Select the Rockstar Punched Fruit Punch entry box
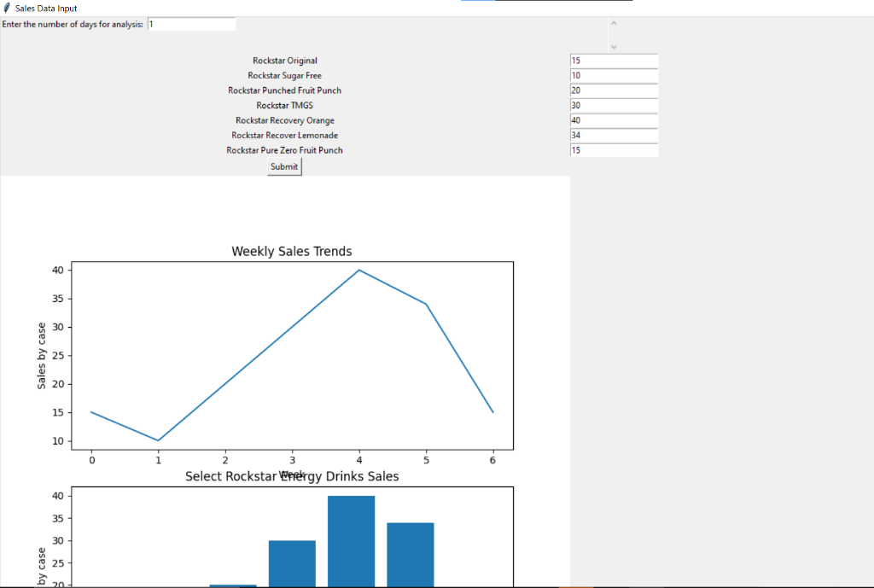Viewport: 874px width, 588px height. coord(614,90)
